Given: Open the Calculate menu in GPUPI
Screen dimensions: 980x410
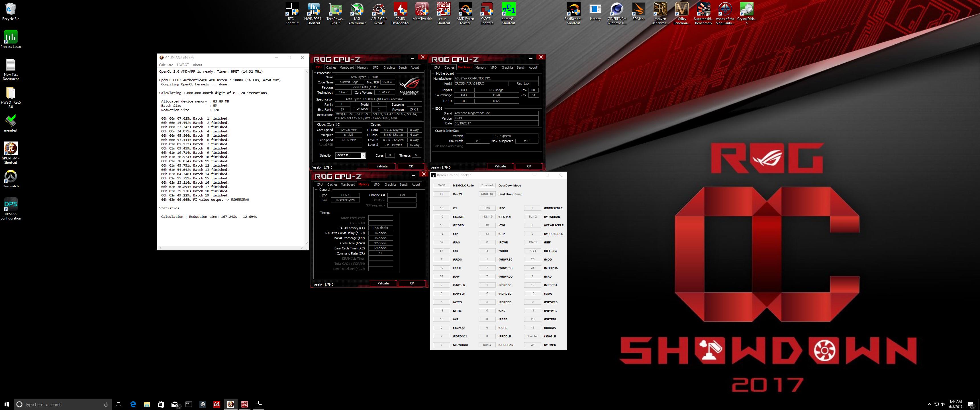Looking at the screenshot, I should point(166,65).
